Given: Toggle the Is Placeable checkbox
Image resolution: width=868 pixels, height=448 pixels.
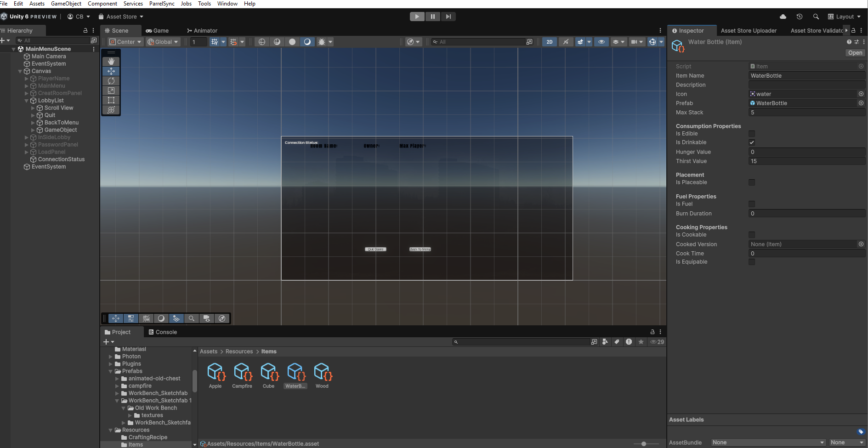Looking at the screenshot, I should click(x=752, y=182).
